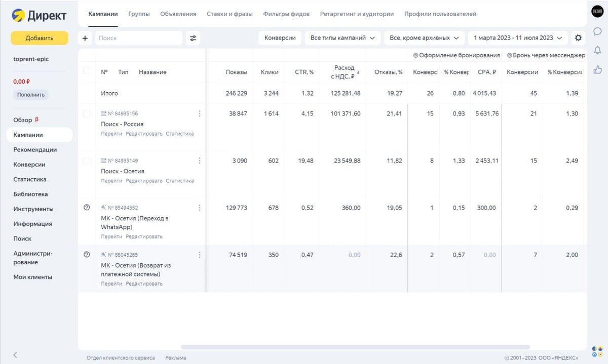The height and width of the screenshot is (364, 608).
Task: Expand the Все, кроме архивных dropdown
Action: 424,38
